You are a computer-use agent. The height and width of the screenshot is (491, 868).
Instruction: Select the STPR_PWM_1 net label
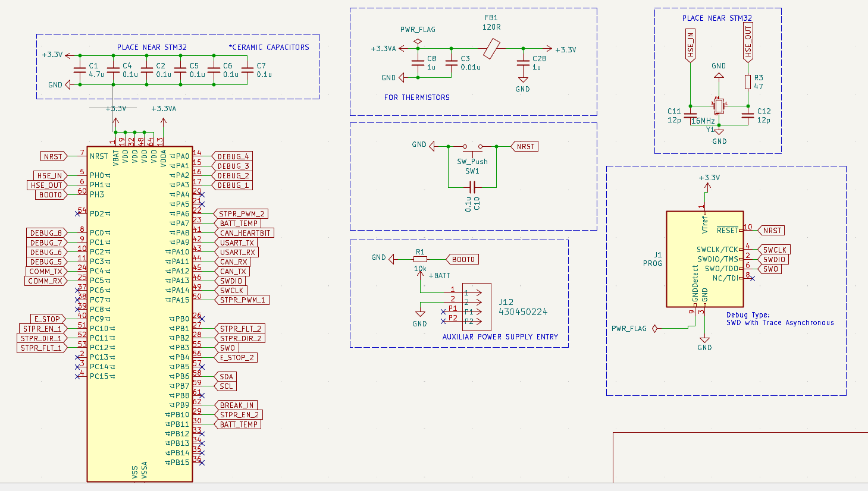242,300
